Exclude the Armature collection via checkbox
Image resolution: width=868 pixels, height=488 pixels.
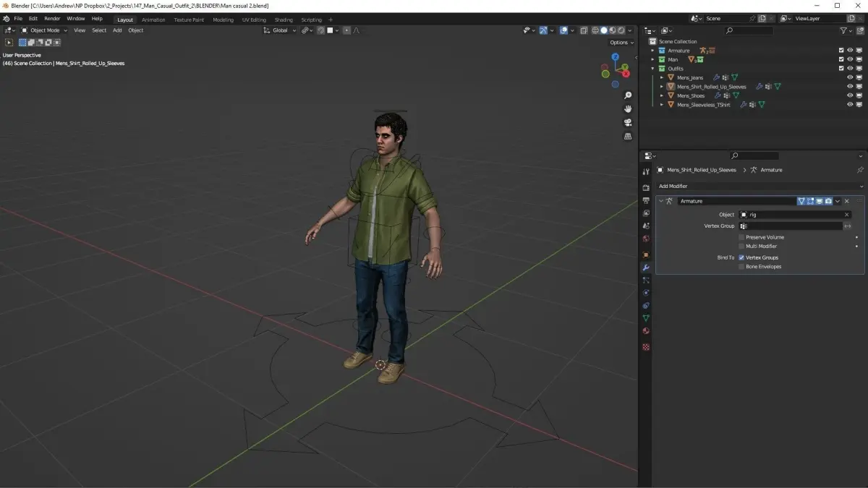point(841,51)
